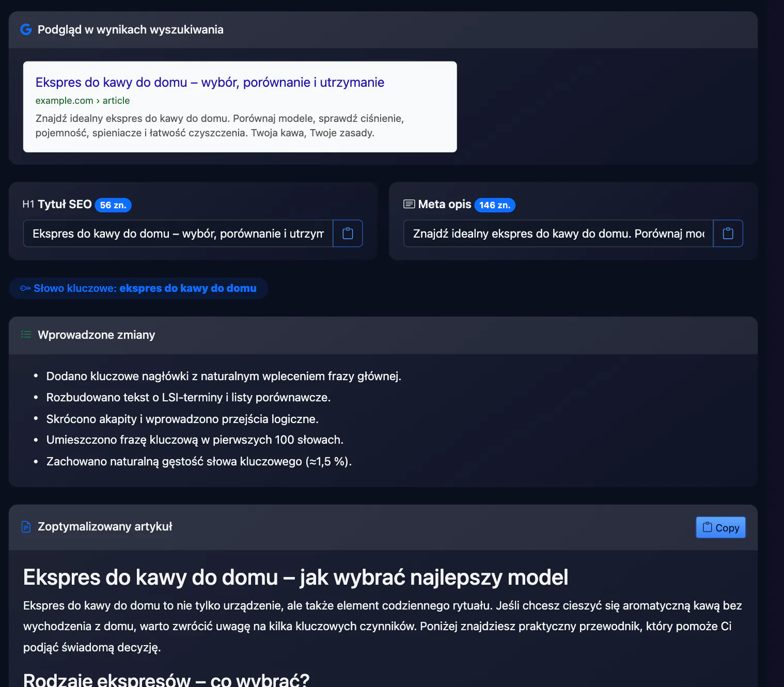
Task: Focus the Tytuł SEO text field
Action: point(178,233)
